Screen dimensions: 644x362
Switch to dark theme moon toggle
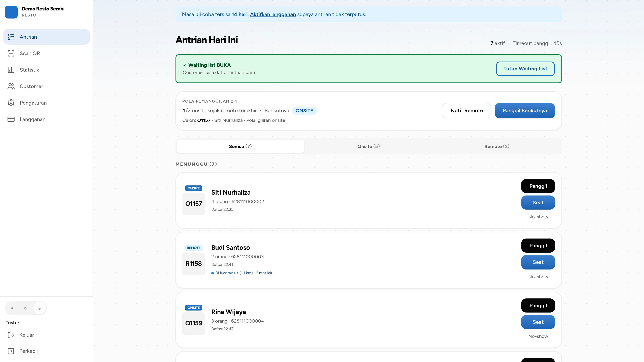pyautogui.click(x=26, y=308)
